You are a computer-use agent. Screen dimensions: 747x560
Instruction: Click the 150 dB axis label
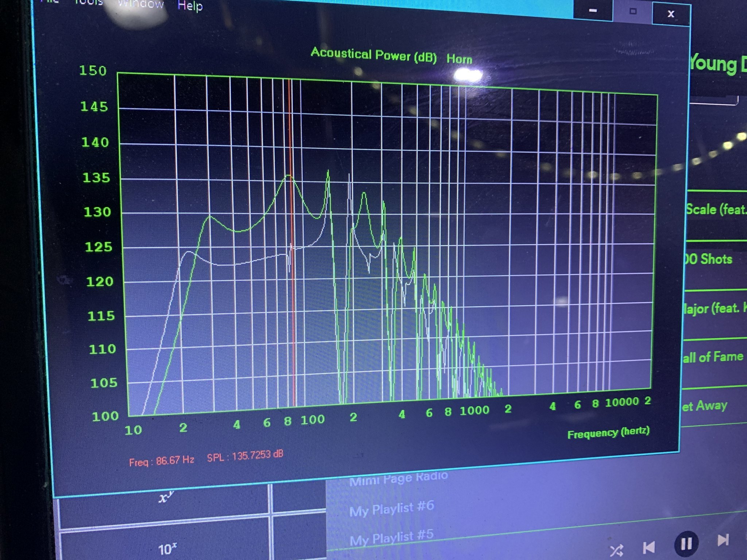point(93,71)
